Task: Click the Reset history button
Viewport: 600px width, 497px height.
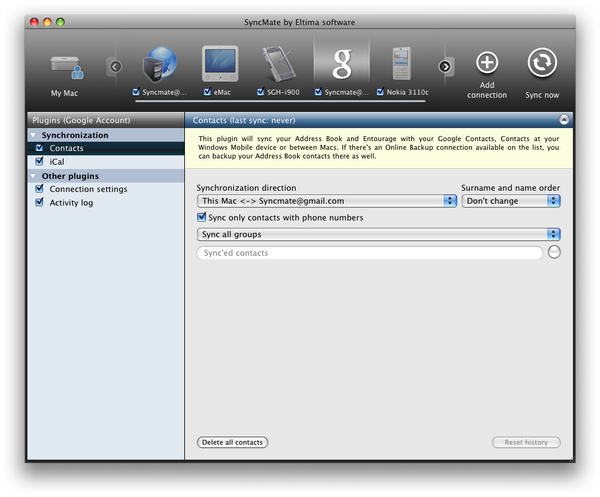Action: (x=526, y=442)
